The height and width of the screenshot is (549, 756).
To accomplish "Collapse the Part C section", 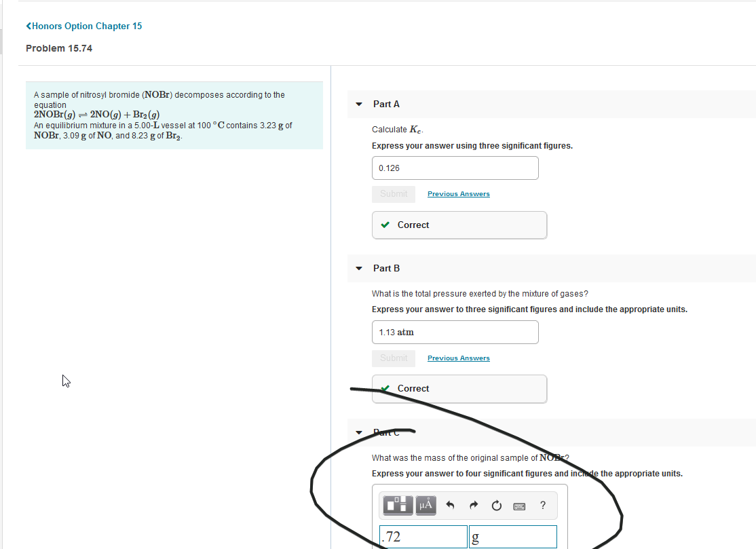I will pyautogui.click(x=358, y=432).
